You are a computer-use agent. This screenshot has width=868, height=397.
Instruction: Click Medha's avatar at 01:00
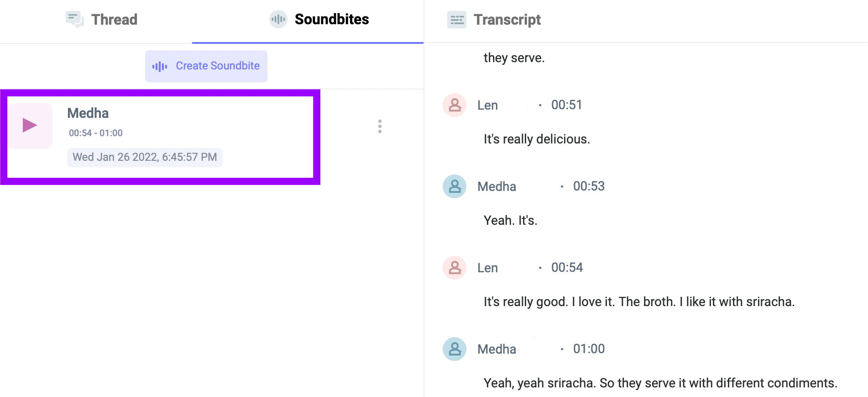click(455, 349)
